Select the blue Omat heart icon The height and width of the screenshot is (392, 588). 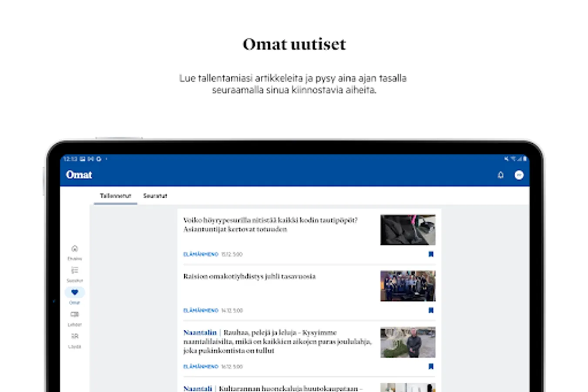pyautogui.click(x=74, y=292)
